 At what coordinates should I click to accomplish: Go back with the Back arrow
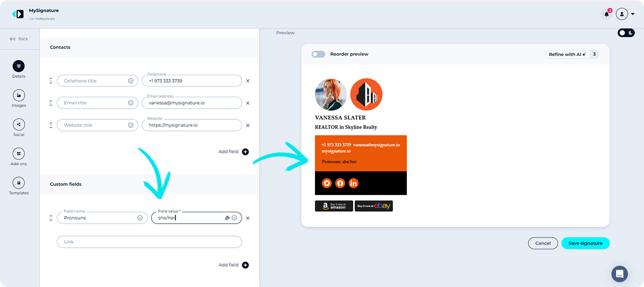click(x=19, y=39)
